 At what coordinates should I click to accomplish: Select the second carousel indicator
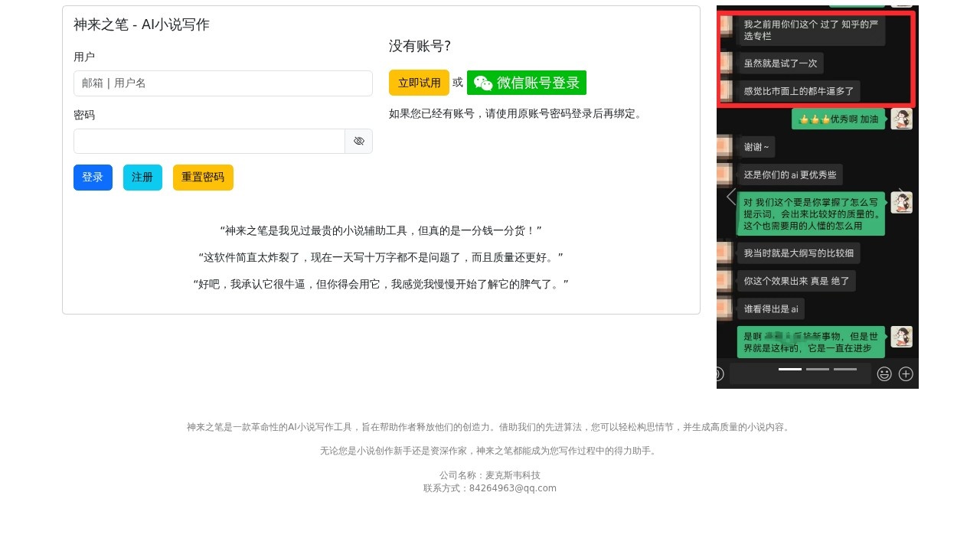pos(817,370)
